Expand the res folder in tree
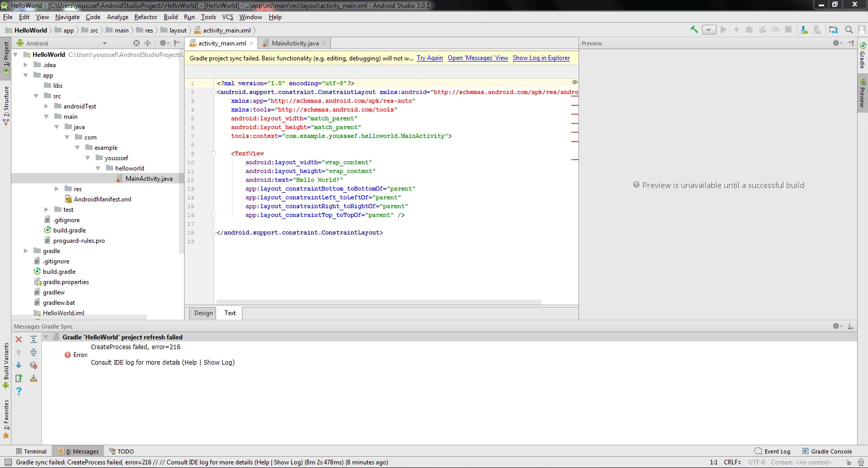This screenshot has width=868, height=468. pos(57,189)
